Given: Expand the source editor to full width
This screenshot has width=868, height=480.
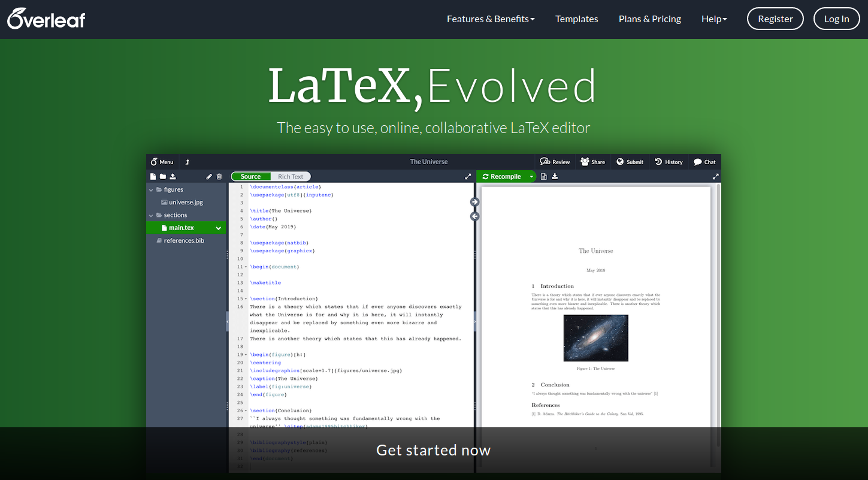Looking at the screenshot, I should coord(468,176).
